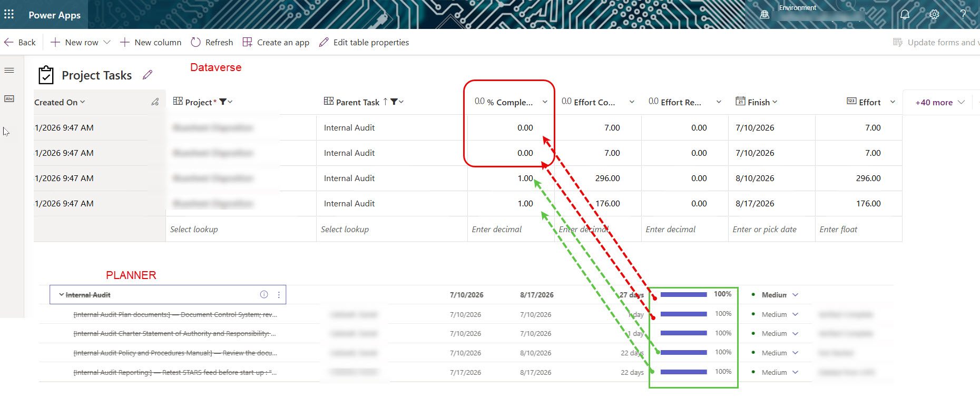Toggle the hamburger navigation menu
The height and width of the screenshot is (398, 980).
[x=9, y=70]
